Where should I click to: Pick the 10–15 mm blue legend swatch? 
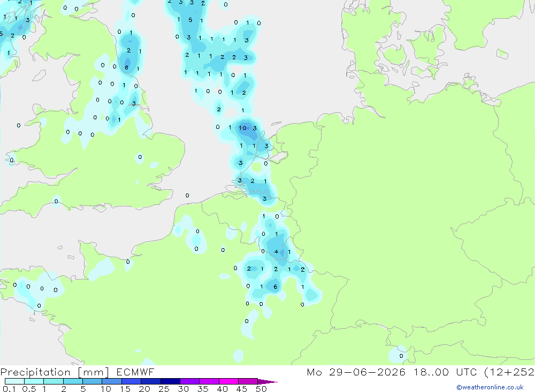click(112, 381)
